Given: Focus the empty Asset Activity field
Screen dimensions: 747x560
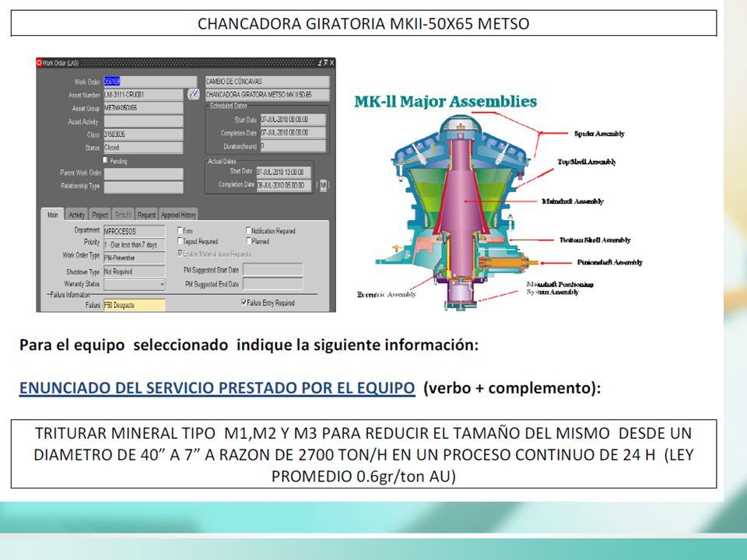Looking at the screenshot, I should coord(143,121).
